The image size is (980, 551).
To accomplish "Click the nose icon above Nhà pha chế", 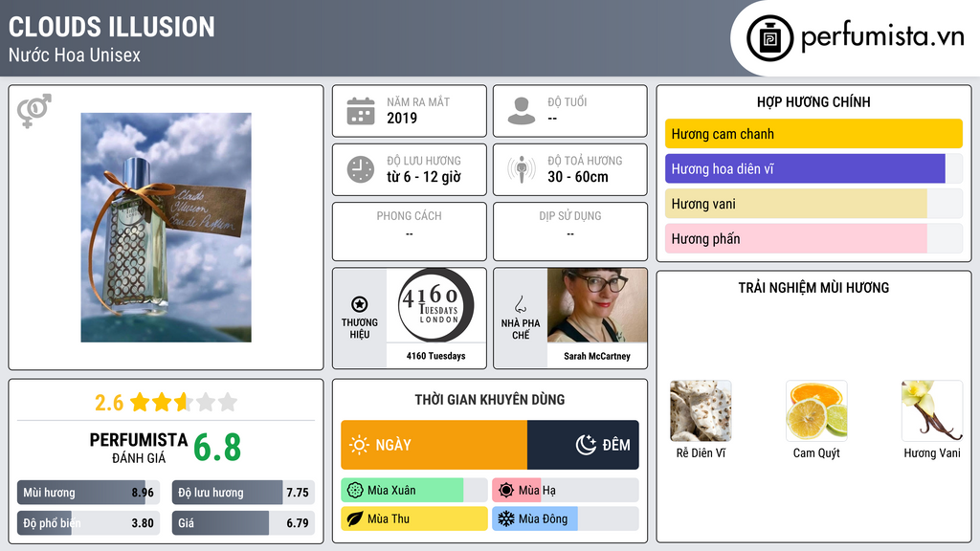I will point(520,304).
